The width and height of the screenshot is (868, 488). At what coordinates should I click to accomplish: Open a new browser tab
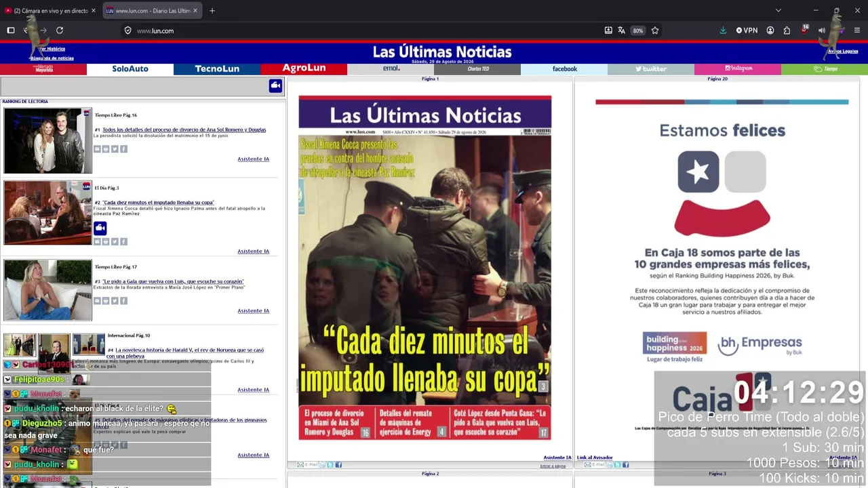click(212, 11)
